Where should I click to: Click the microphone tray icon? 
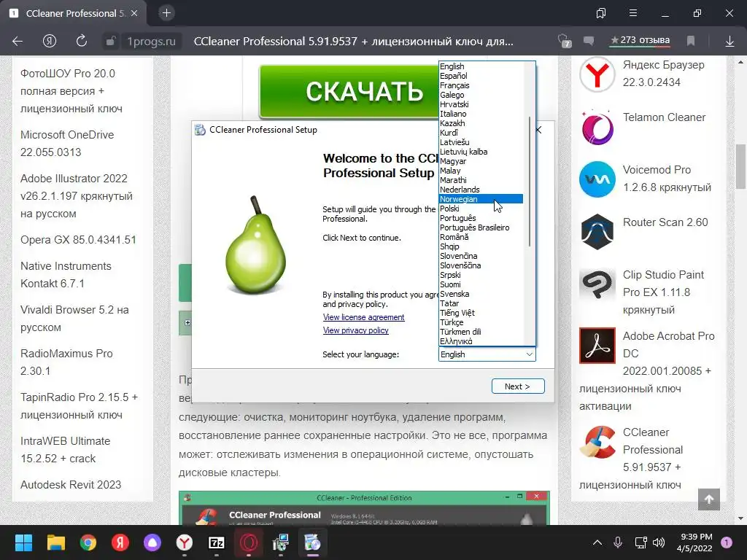pyautogui.click(x=618, y=542)
